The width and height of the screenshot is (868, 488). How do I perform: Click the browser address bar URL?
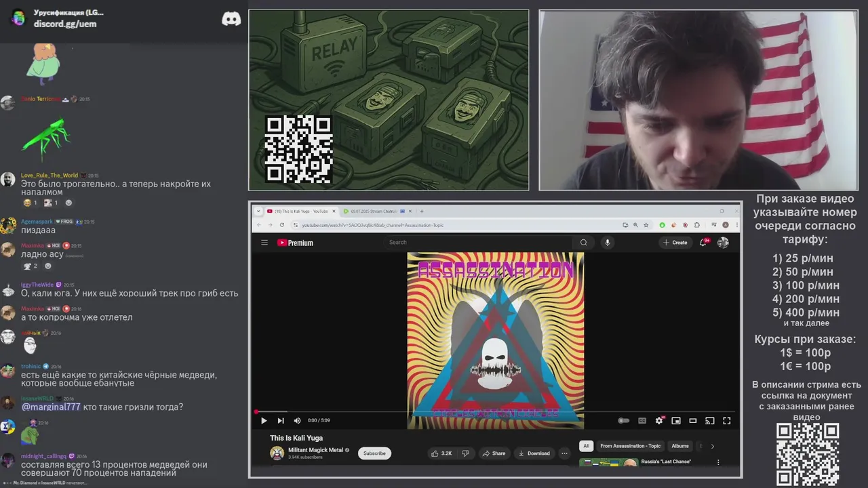pos(372,225)
